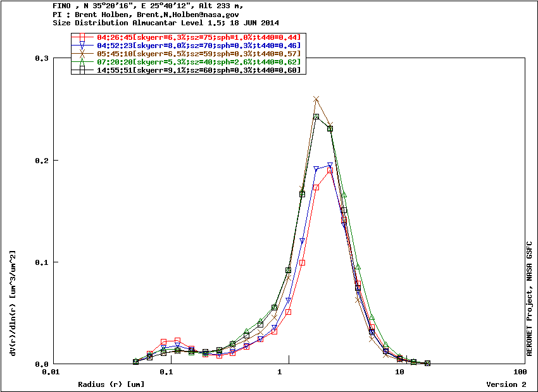Click the dV(r)/dln(r) y-axis label
This screenshot has width=538, height=392.
[x=13, y=302]
